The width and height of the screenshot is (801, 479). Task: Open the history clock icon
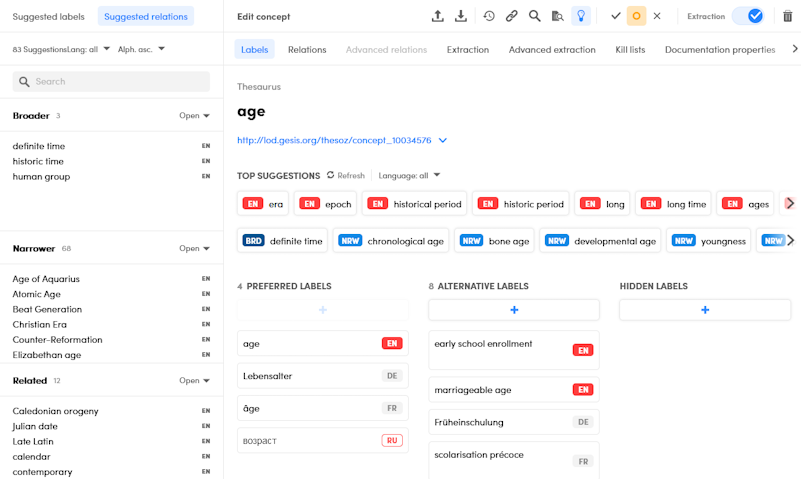pyautogui.click(x=489, y=16)
